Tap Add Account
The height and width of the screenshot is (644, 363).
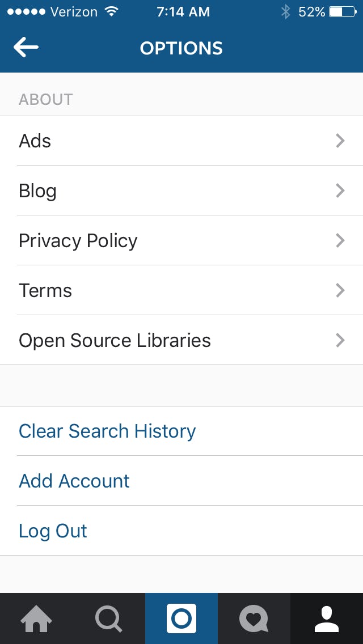74,481
